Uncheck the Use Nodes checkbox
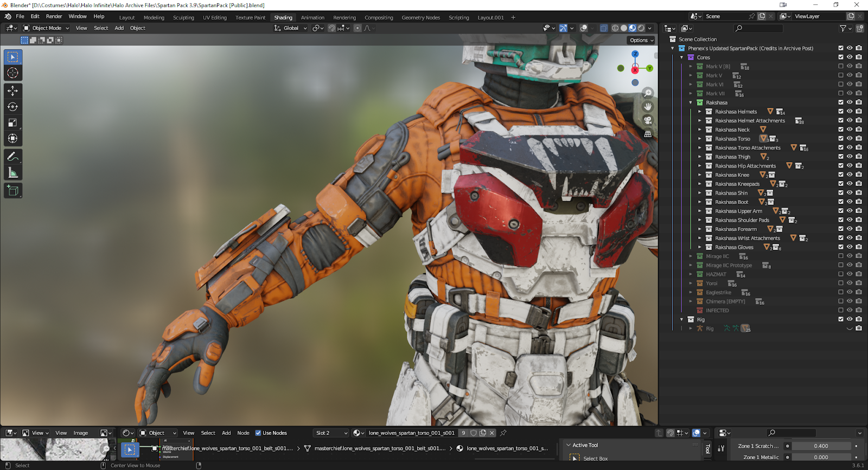 (x=258, y=433)
